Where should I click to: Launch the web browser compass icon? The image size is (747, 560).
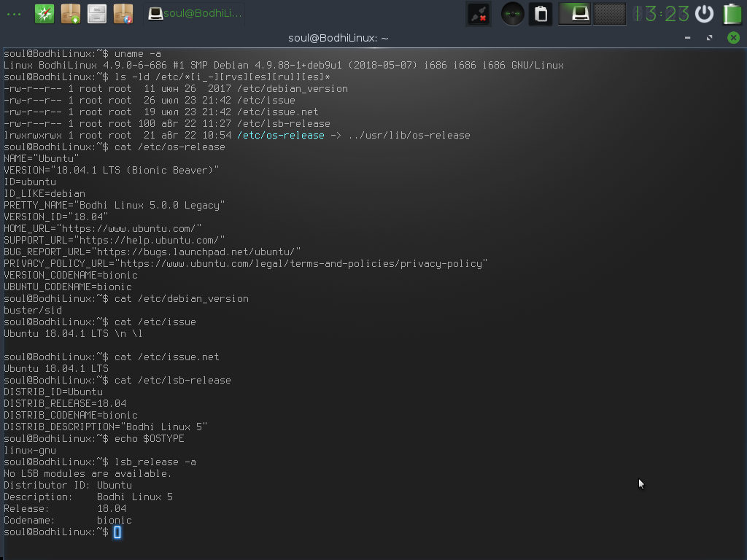pyautogui.click(x=44, y=14)
